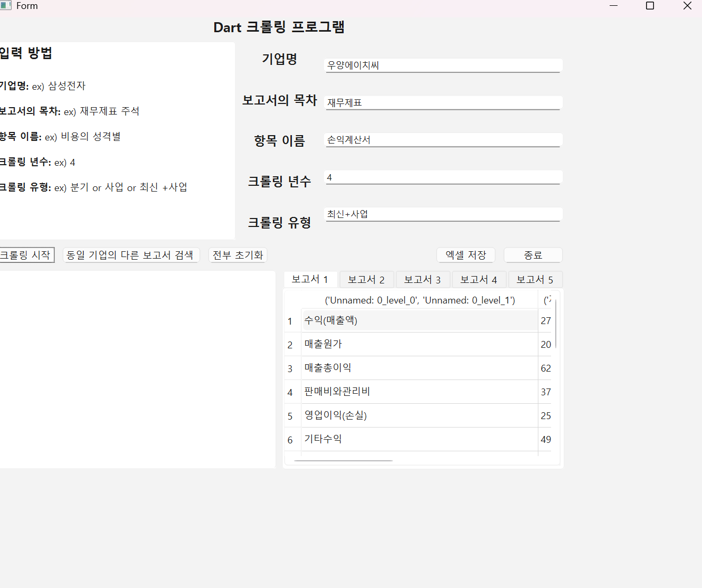The height and width of the screenshot is (588, 702).
Task: Click the 영업이익(손실) row cell
Action: pyautogui.click(x=419, y=415)
